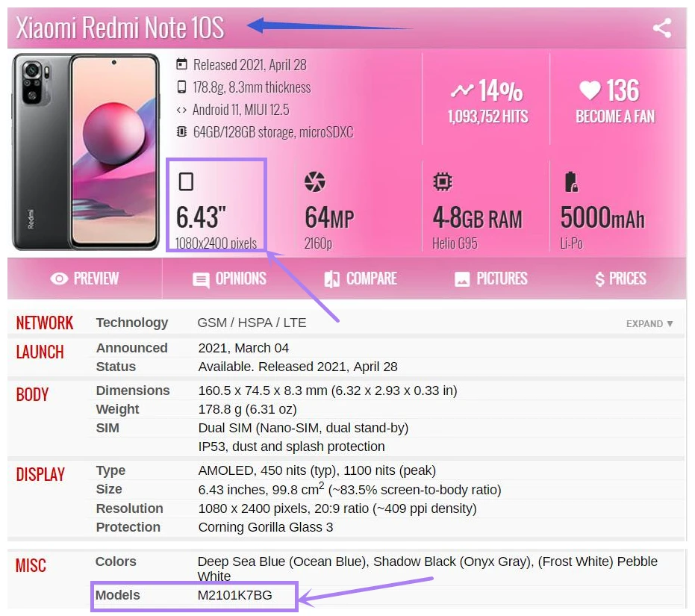Click the display size screen icon
The height and width of the screenshot is (616, 695).
tap(186, 182)
